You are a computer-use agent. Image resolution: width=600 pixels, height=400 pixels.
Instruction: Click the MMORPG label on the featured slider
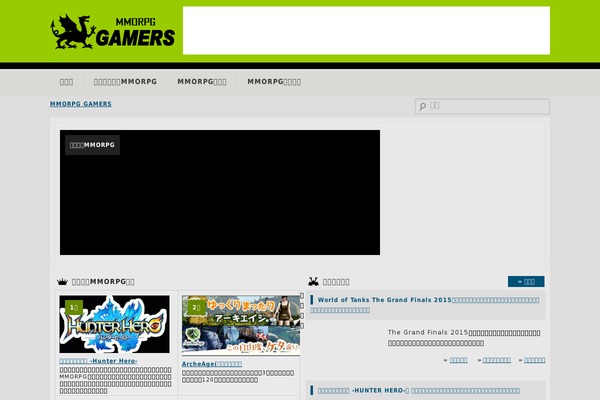pyautogui.click(x=92, y=145)
